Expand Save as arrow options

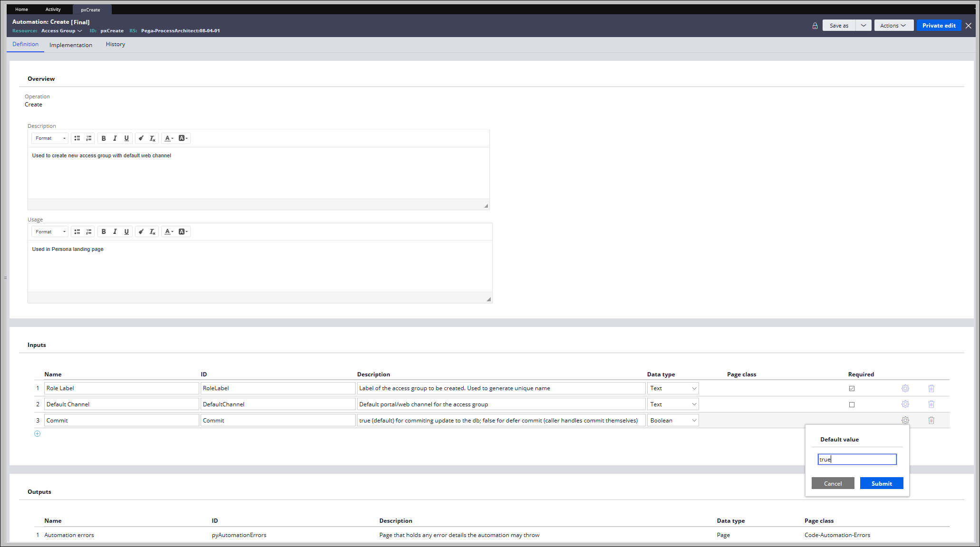point(864,26)
